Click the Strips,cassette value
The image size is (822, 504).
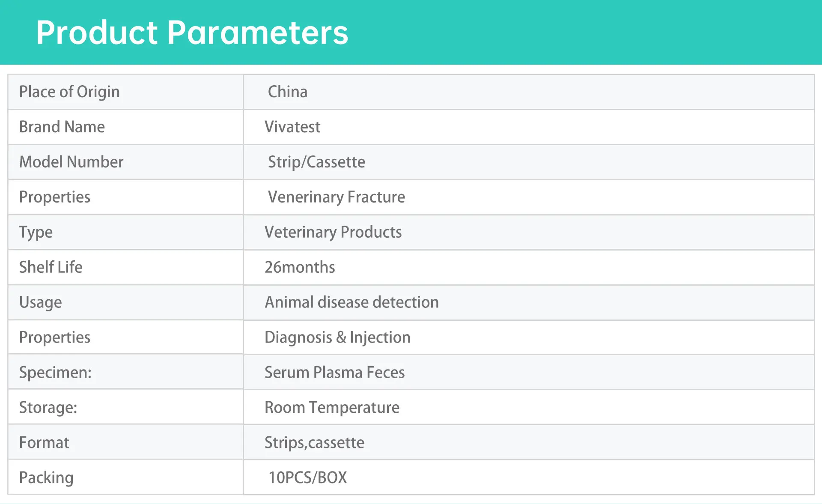point(314,443)
